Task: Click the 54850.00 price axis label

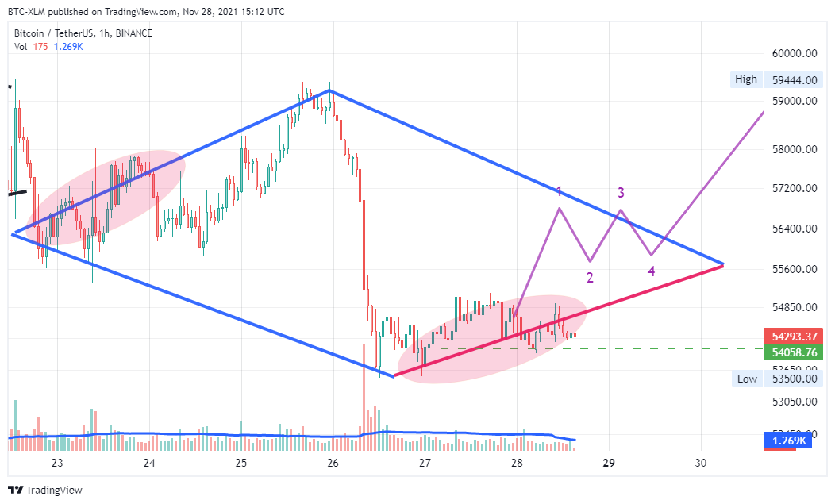Action: coord(795,307)
